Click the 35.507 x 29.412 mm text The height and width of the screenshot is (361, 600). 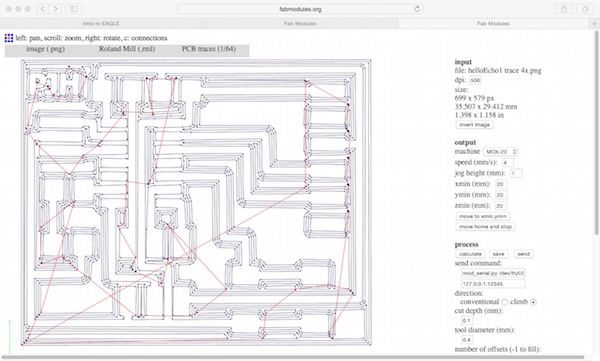[x=486, y=106]
